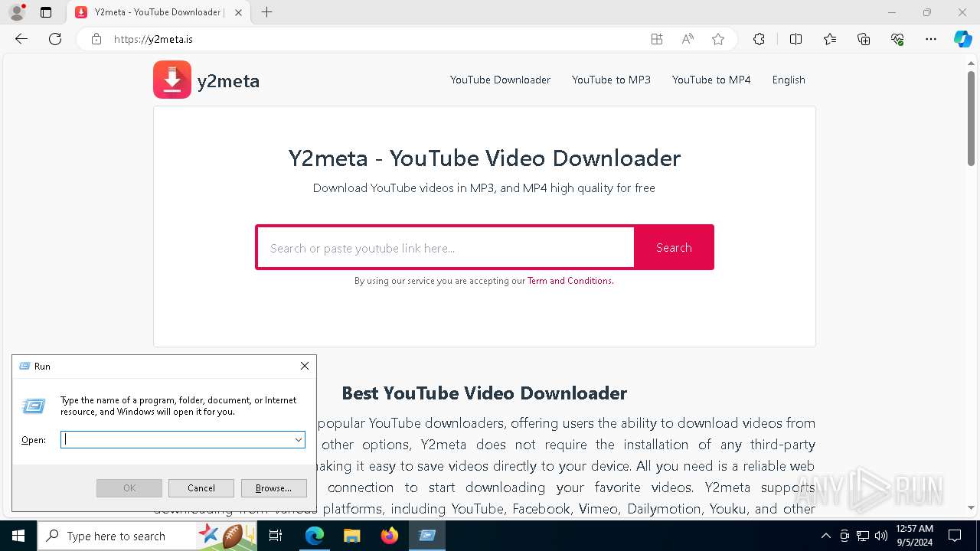Image resolution: width=980 pixels, height=551 pixels.
Task: Open the YouTube Downloader menu item
Action: 500,80
